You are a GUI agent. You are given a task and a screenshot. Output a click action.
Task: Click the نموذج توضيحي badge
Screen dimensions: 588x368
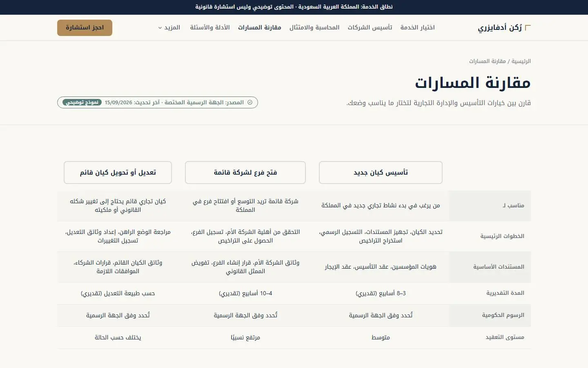pos(82,103)
